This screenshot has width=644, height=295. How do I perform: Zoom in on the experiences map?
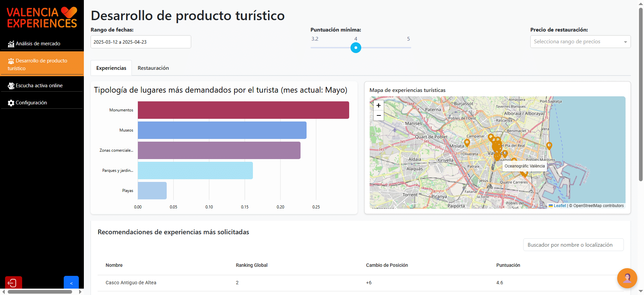[x=378, y=105]
